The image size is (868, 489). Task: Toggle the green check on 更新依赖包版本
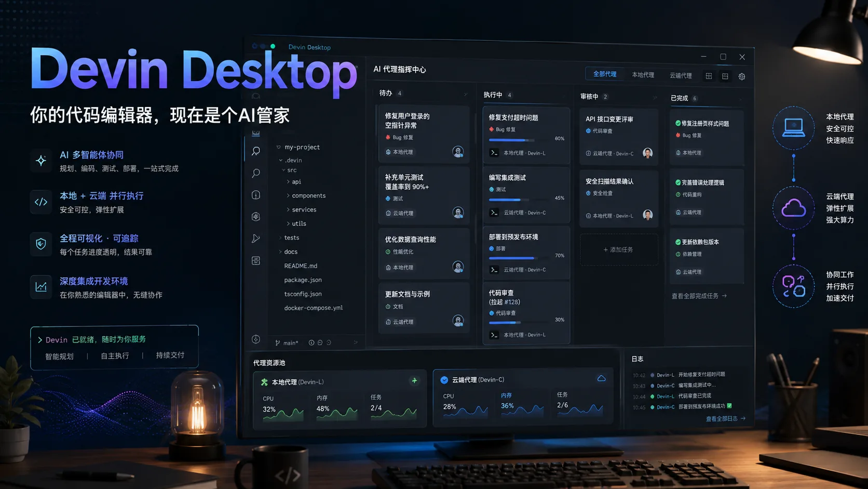point(678,242)
